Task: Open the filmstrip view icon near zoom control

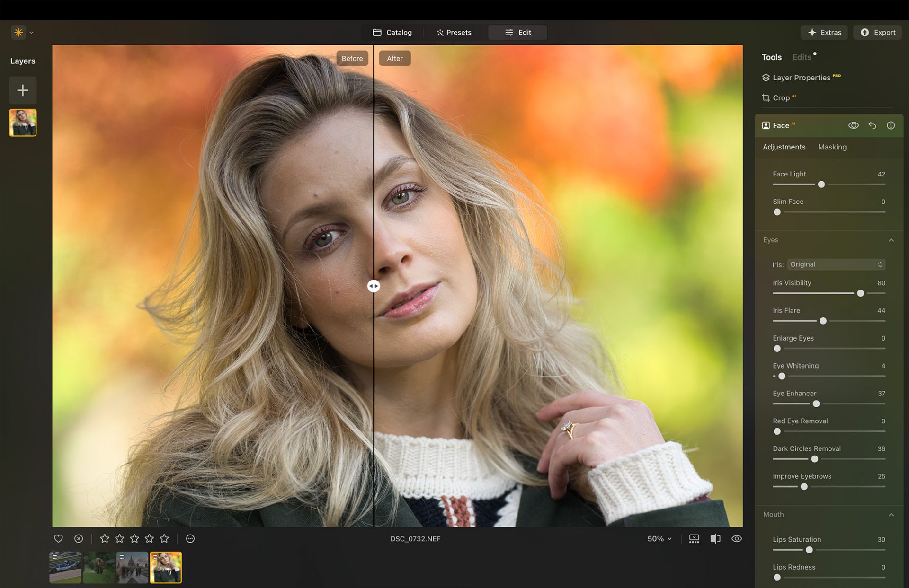Action: point(694,538)
